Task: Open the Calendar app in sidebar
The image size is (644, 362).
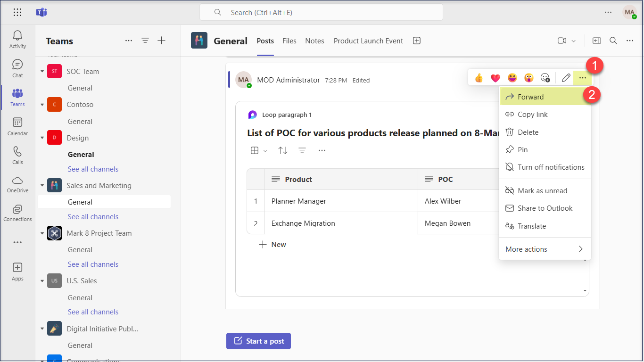Action: (17, 126)
